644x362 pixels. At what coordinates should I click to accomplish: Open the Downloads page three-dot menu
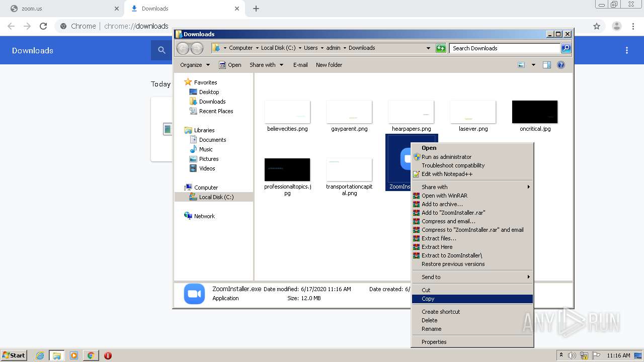point(627,50)
